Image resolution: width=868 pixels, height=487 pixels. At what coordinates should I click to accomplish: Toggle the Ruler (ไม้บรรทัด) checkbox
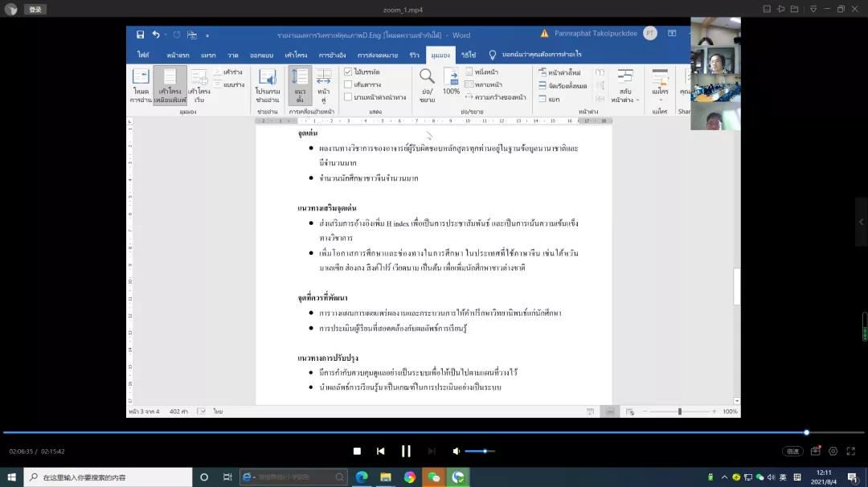[348, 72]
